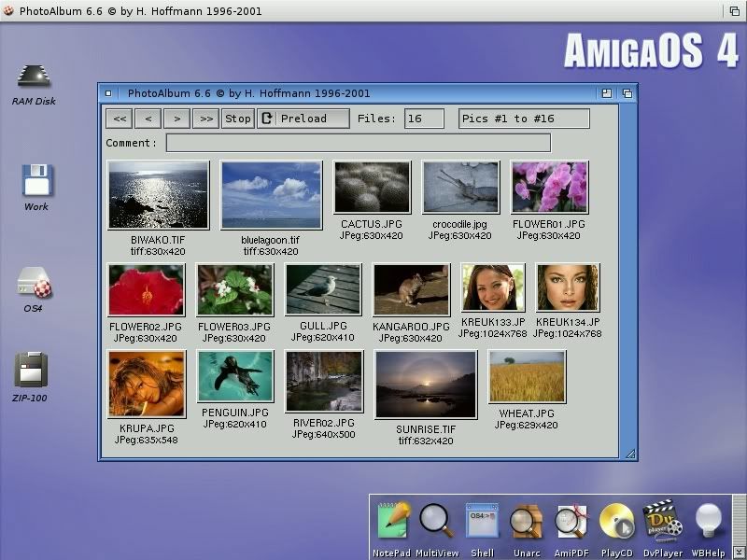This screenshot has height=560, width=747.
Task: Launch NotePad from the dock
Action: coord(393,522)
